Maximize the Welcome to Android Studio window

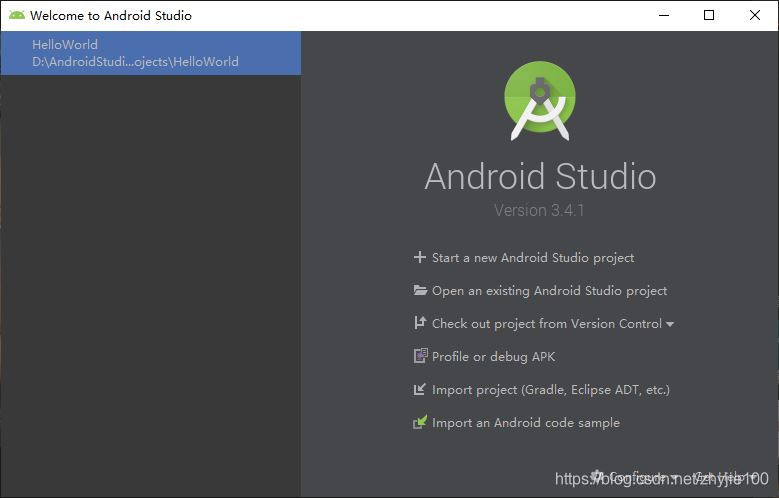pos(709,15)
